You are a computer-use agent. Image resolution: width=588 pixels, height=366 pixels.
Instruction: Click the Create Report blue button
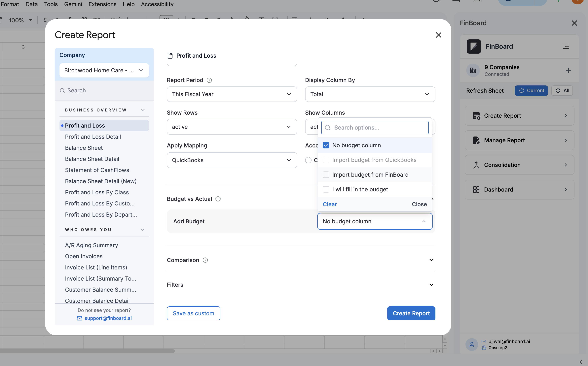[x=411, y=314]
